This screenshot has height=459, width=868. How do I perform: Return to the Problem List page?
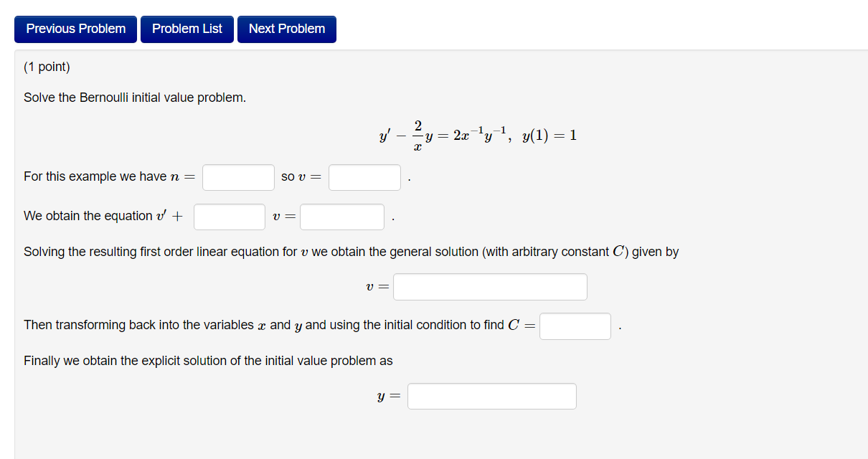(x=187, y=29)
